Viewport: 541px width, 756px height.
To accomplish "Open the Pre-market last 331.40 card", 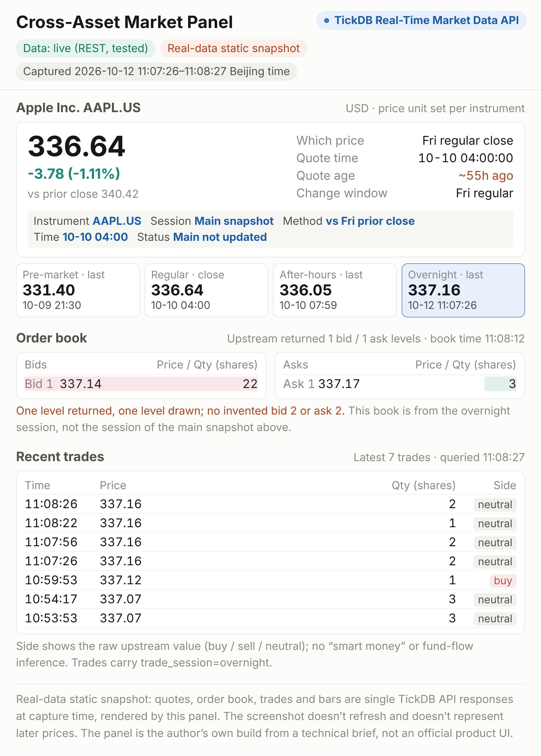I will click(78, 290).
